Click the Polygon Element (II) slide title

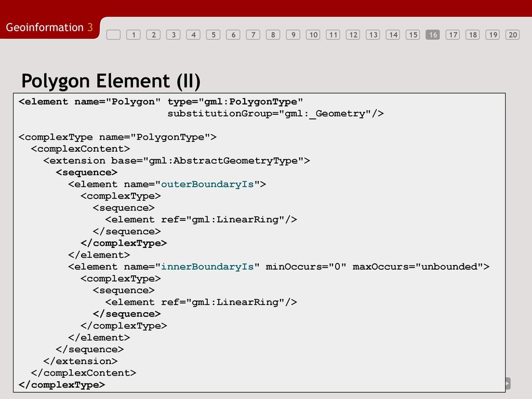click(111, 81)
